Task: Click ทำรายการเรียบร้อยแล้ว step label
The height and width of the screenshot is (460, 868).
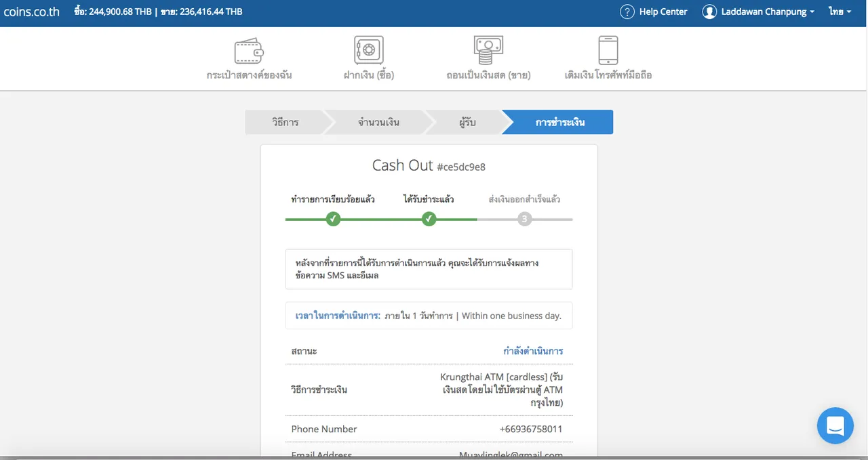Action: coord(333,199)
